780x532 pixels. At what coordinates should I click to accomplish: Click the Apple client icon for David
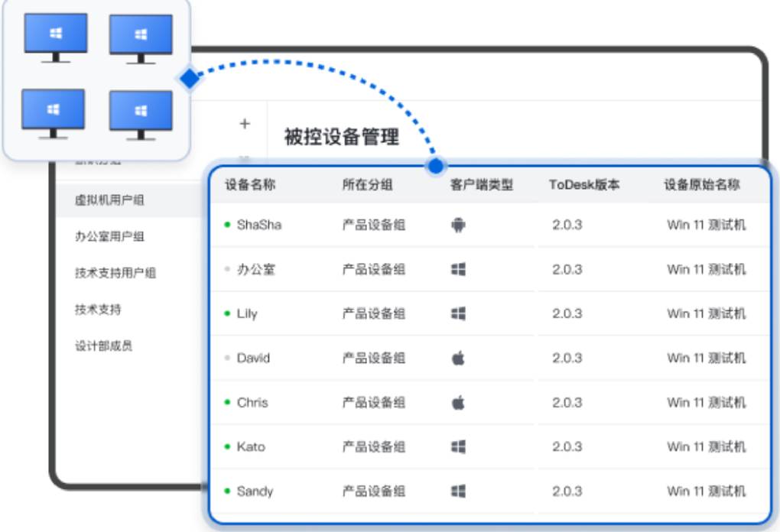[x=457, y=358]
